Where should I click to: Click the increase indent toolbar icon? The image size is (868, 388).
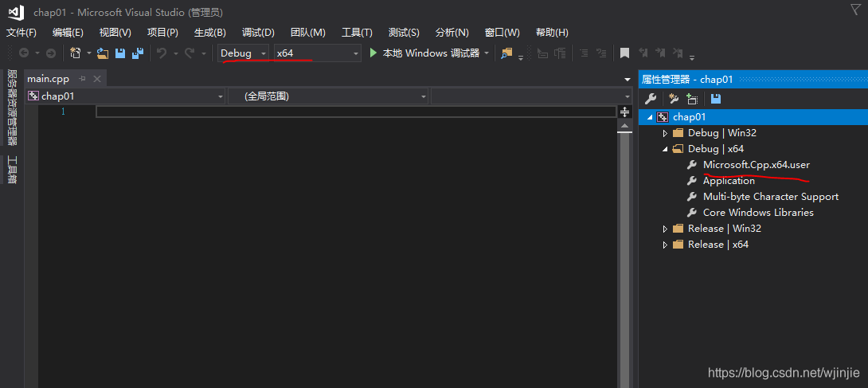[x=560, y=53]
